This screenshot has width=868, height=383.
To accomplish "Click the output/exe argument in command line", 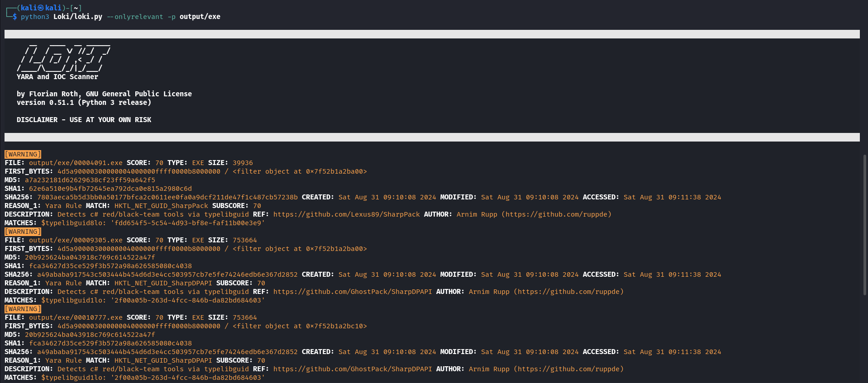I will (x=200, y=17).
